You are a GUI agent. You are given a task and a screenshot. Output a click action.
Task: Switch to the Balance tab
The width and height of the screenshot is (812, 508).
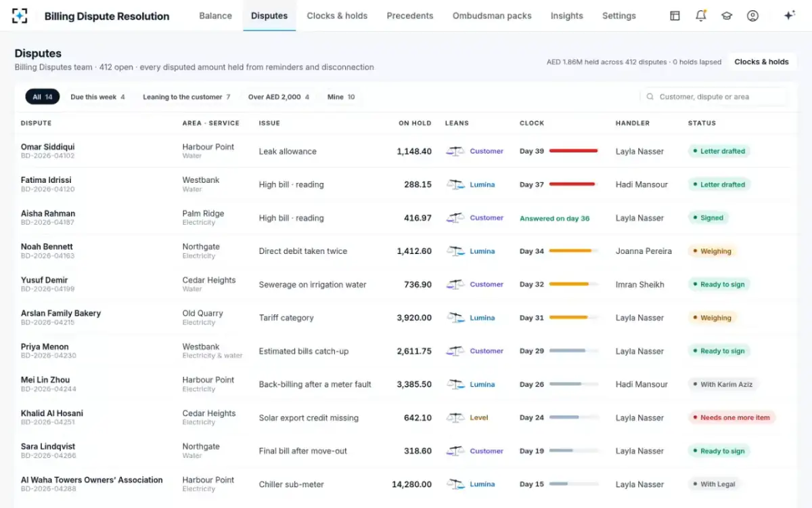click(x=215, y=16)
